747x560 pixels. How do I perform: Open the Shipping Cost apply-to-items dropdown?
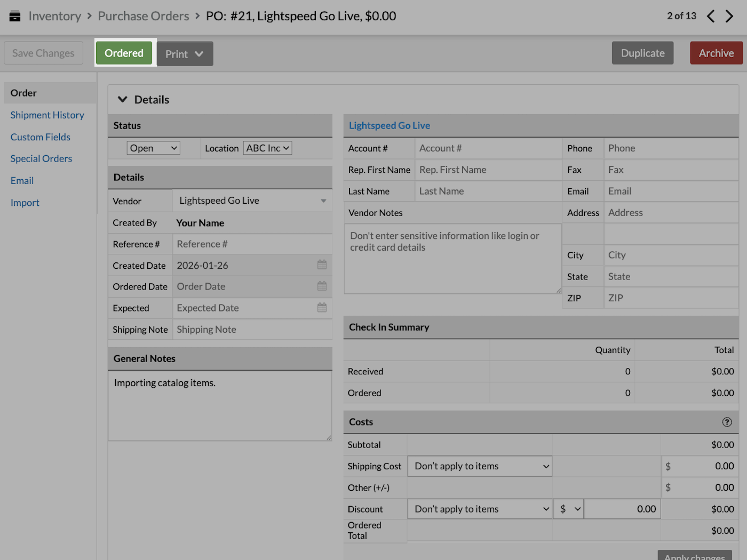[479, 466]
